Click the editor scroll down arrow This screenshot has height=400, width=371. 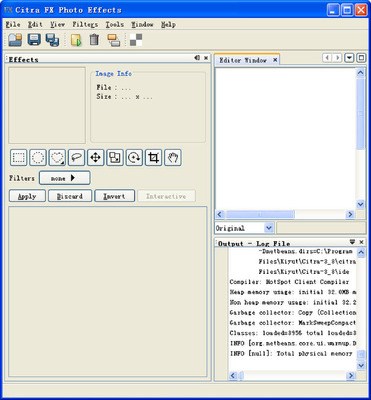pyautogui.click(x=360, y=204)
